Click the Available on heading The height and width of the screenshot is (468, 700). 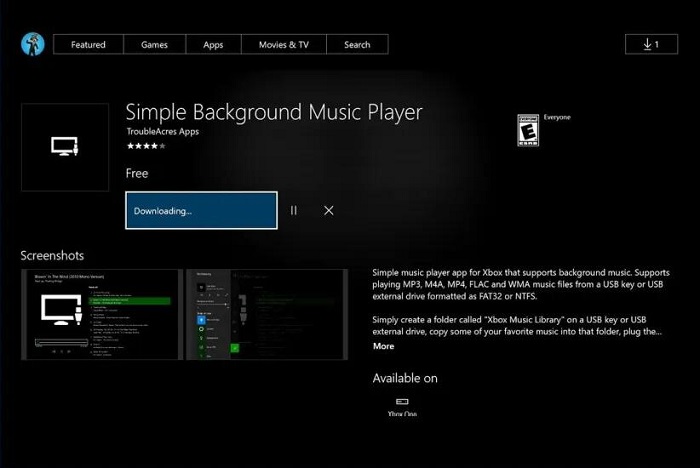405,378
